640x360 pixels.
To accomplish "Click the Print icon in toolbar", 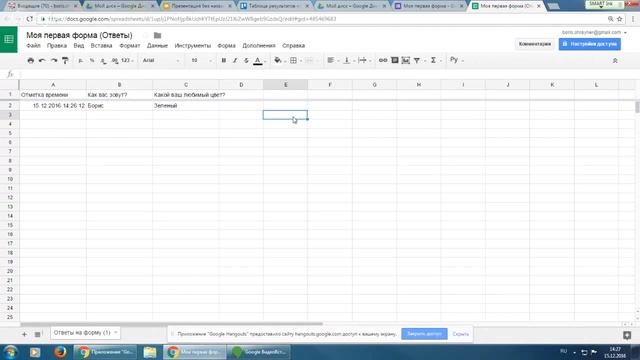I will click(31, 60).
